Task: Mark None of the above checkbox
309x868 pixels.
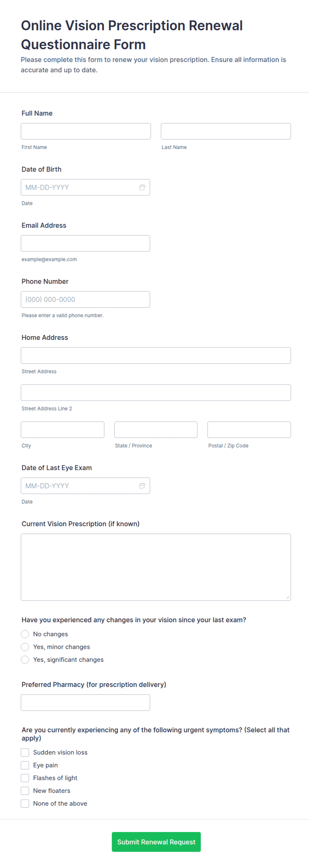Action: [25, 804]
